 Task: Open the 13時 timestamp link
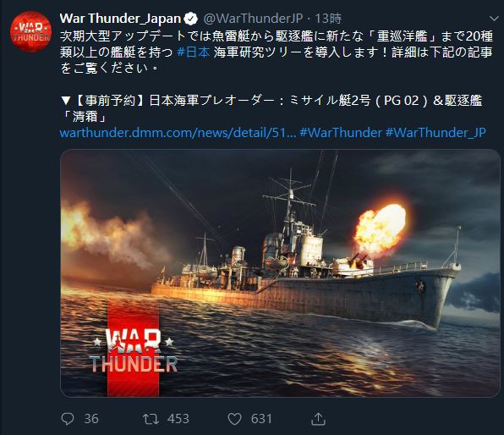pos(328,19)
